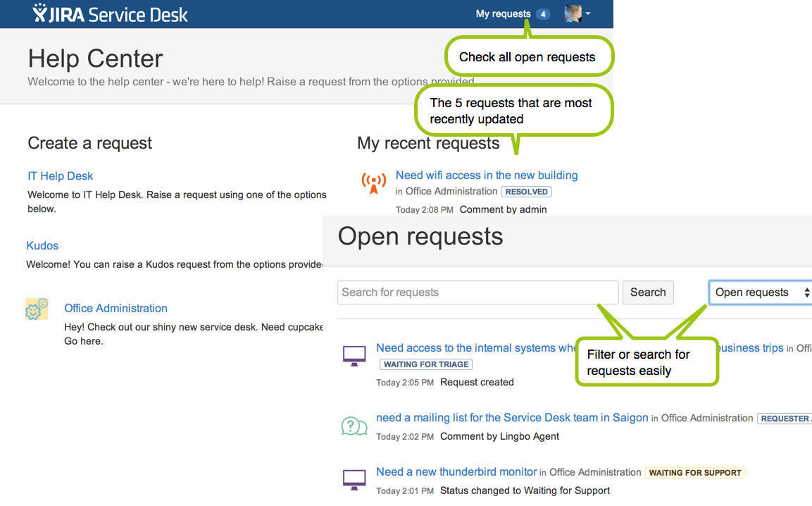Image resolution: width=812 pixels, height=506 pixels.
Task: Open the user avatar menu
Action: tap(577, 13)
